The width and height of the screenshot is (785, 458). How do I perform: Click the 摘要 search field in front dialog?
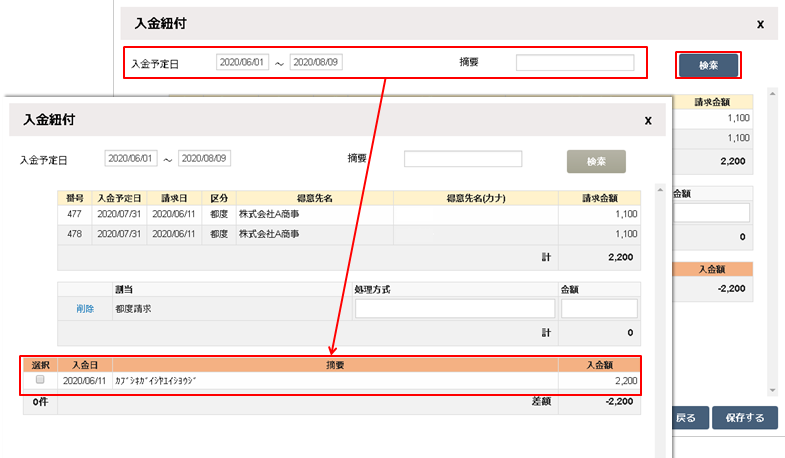pos(463,159)
